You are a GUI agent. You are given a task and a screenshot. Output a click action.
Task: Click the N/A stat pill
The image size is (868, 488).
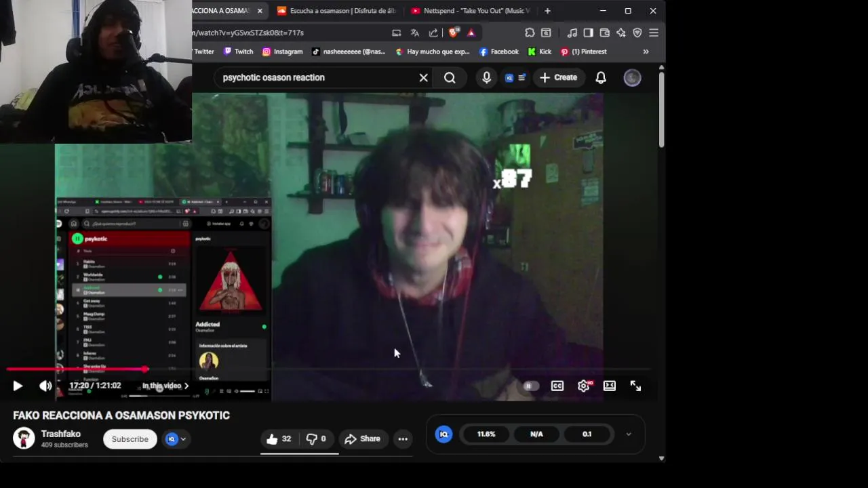click(536, 434)
